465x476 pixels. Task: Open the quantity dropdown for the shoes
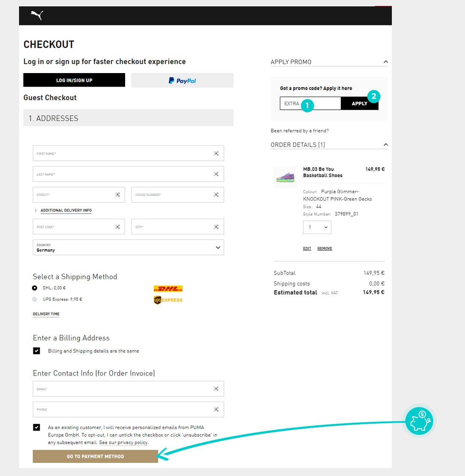pyautogui.click(x=317, y=227)
